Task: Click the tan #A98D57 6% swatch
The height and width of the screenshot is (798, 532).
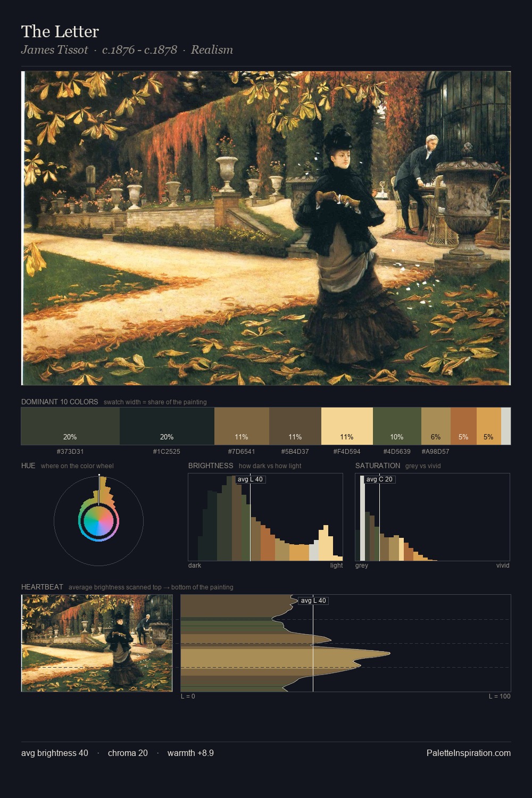Action: click(x=436, y=426)
